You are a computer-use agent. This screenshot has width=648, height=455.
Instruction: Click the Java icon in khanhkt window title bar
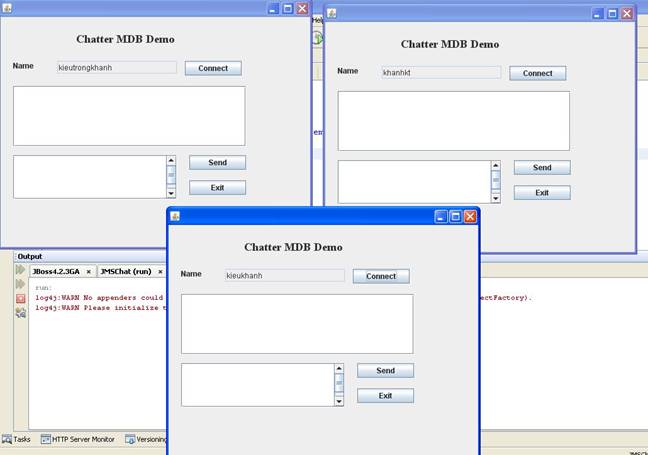click(x=331, y=13)
